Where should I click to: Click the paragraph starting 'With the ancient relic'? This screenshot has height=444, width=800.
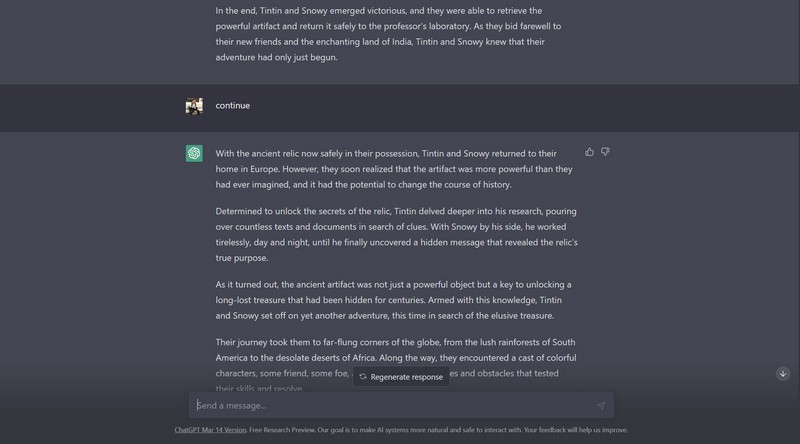coord(395,169)
